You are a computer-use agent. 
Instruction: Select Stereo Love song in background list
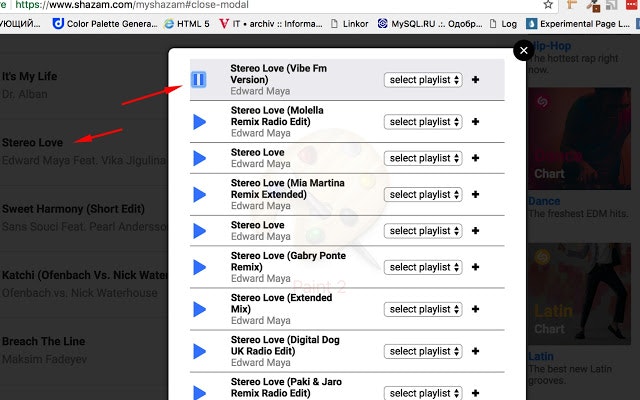(x=32, y=142)
